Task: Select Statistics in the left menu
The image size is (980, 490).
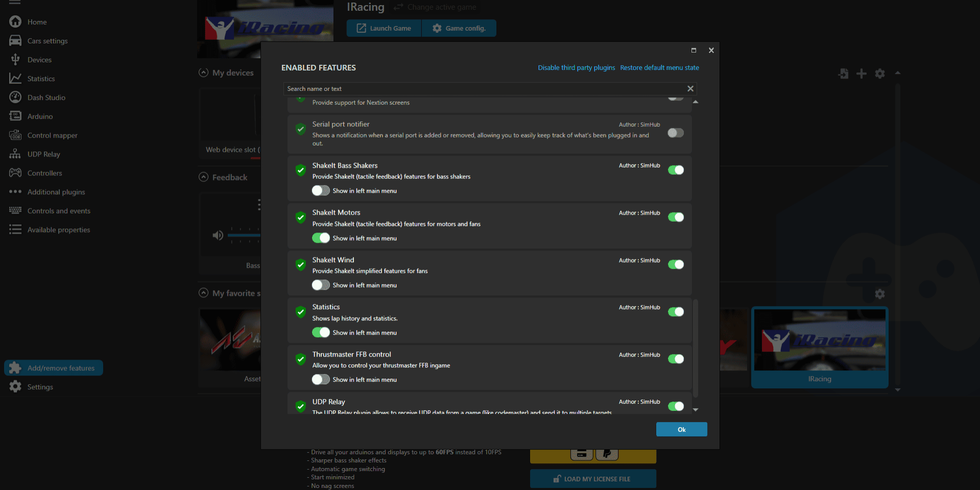Action: 41,78
